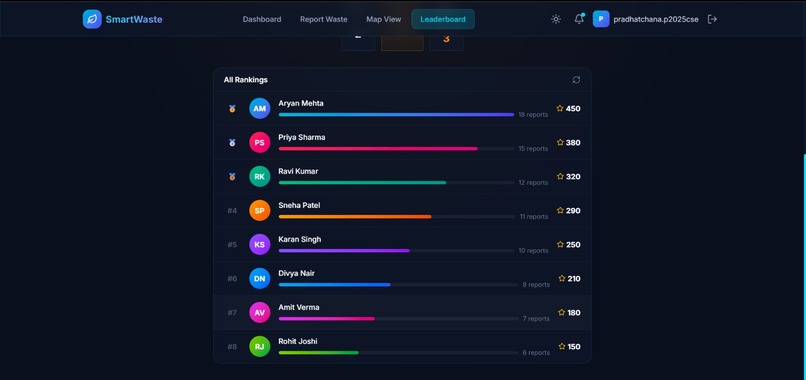
Task: Select the Leaderboard tab
Action: (443, 19)
